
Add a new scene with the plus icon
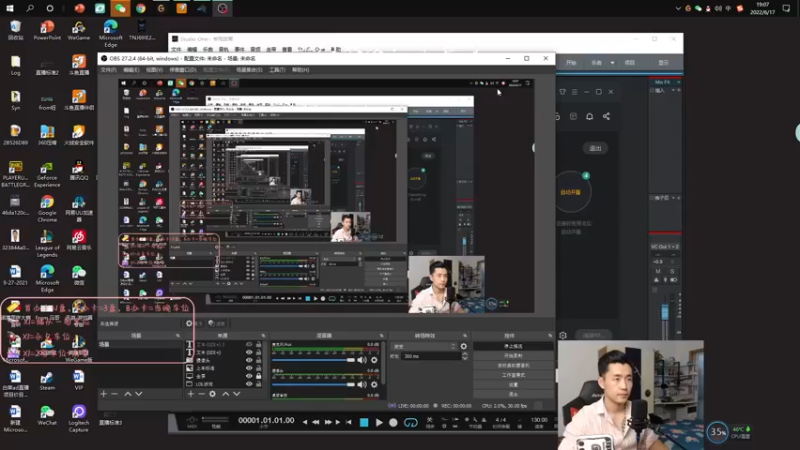point(104,394)
